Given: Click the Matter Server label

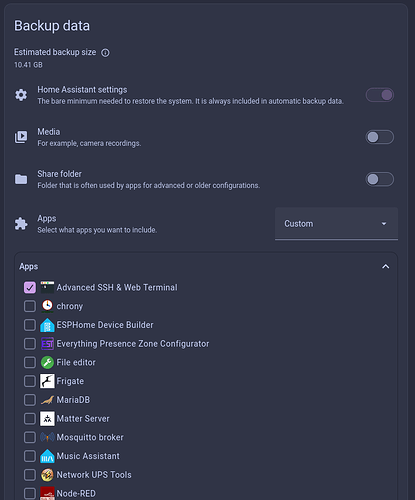Looking at the screenshot, I should (x=83, y=419).
